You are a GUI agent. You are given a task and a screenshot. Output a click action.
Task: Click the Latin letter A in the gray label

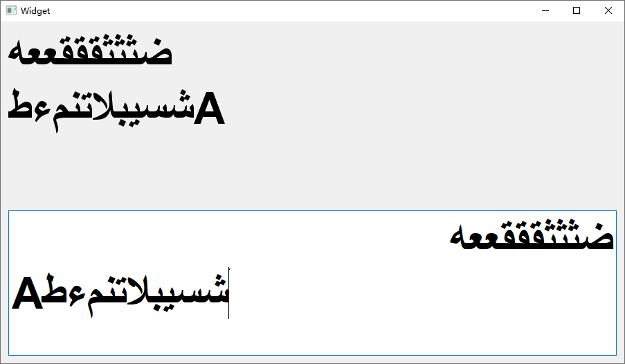coord(210,109)
